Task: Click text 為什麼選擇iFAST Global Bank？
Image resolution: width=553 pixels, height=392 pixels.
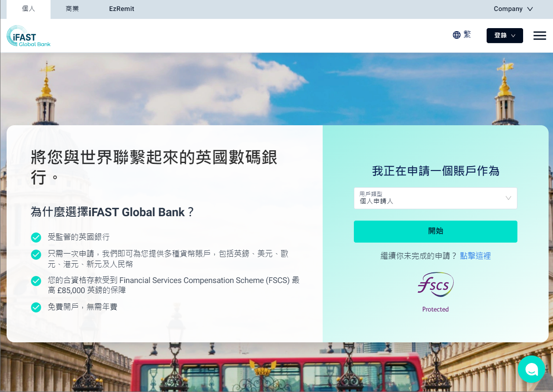Action: 113,212
